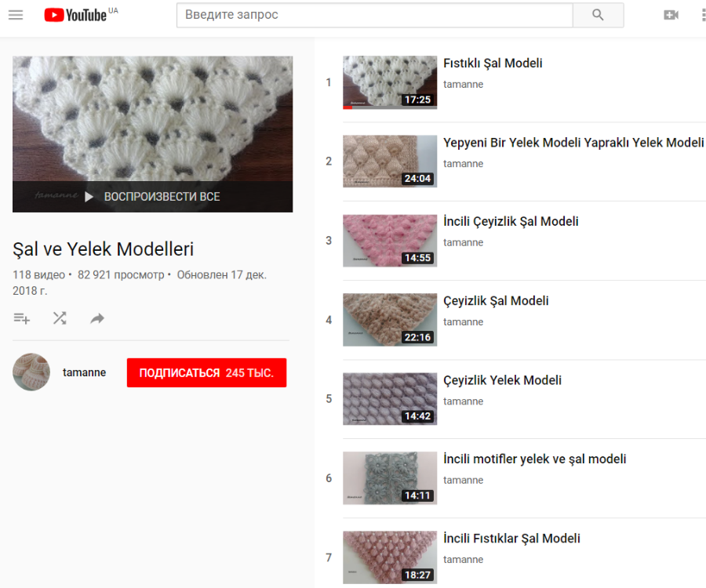
Task: Open İncili Çeyizlik Şal Modeli video
Action: click(511, 222)
